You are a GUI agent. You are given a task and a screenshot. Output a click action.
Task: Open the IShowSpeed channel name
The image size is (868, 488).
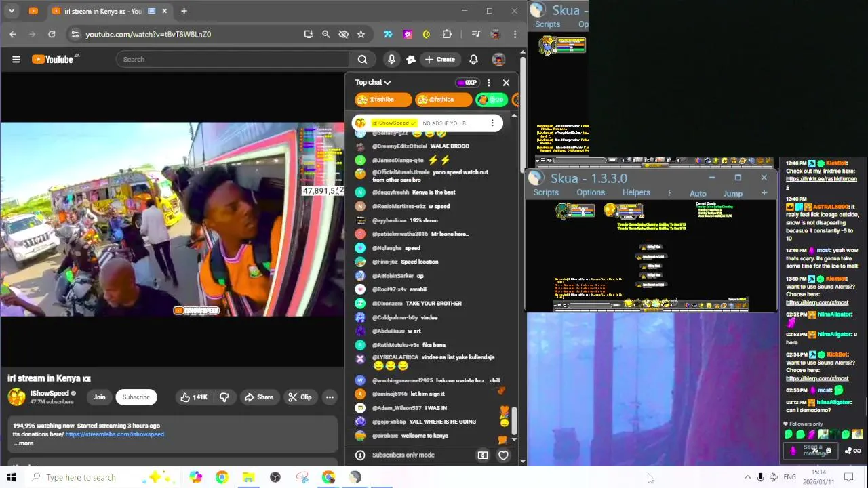(50, 393)
